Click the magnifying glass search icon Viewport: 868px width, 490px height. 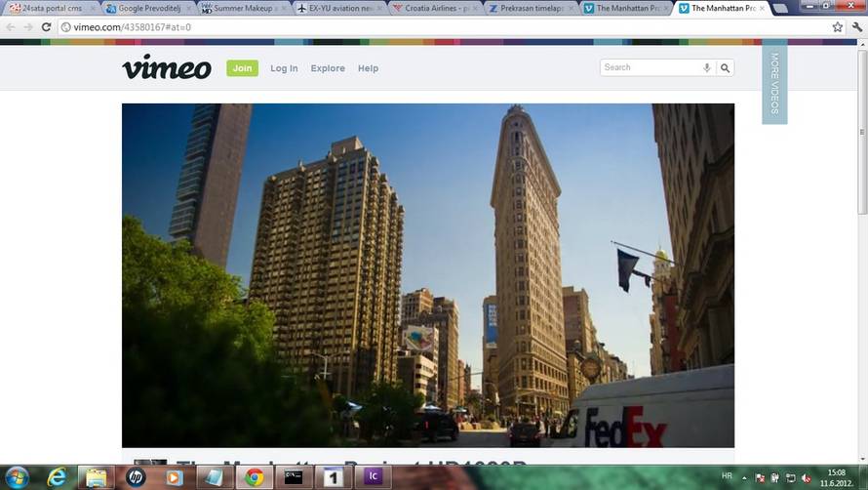pos(725,67)
